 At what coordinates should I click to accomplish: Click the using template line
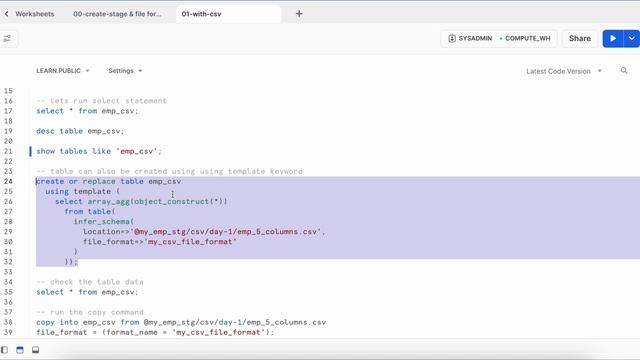(82, 191)
